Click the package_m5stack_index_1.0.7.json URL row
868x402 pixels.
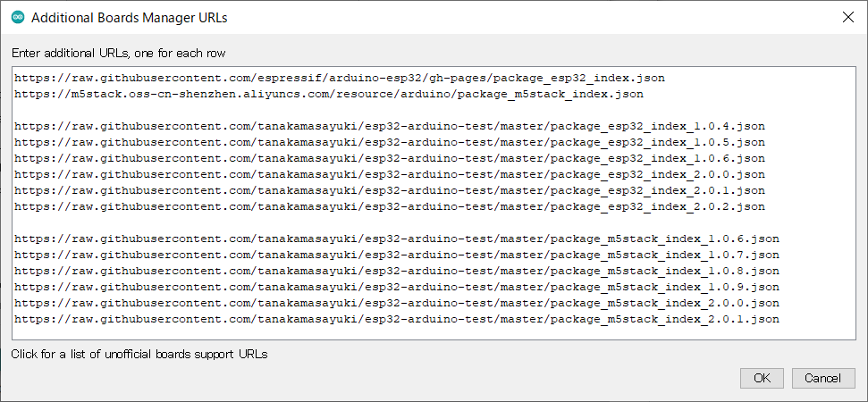[397, 255]
